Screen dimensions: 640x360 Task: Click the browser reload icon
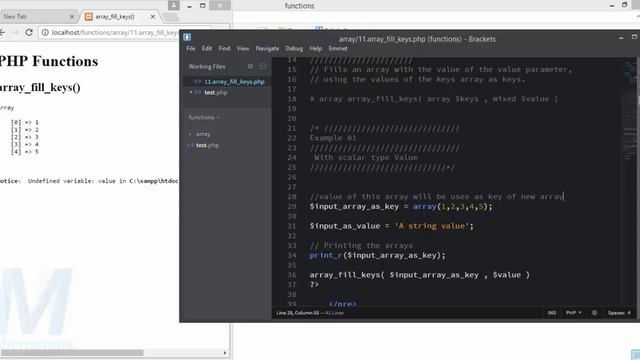click(x=29, y=32)
